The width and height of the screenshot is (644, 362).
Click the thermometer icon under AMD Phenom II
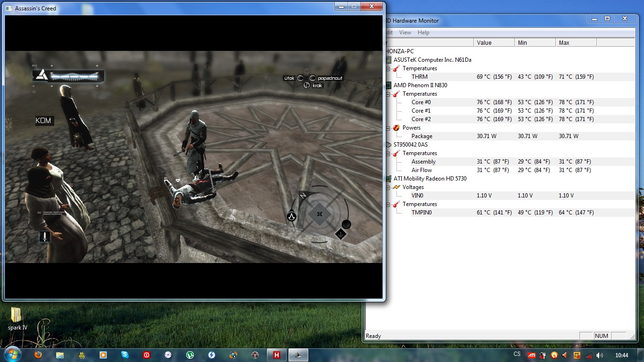(396, 94)
